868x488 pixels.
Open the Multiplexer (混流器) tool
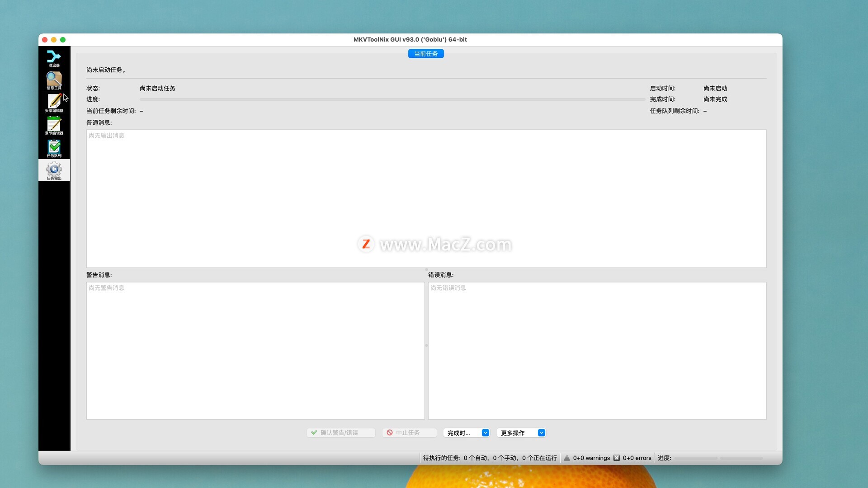[x=54, y=58]
